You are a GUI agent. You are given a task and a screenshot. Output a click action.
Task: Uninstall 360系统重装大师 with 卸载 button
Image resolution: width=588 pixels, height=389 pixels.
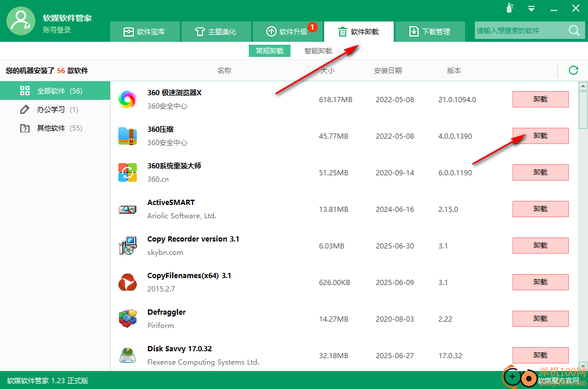pos(540,172)
